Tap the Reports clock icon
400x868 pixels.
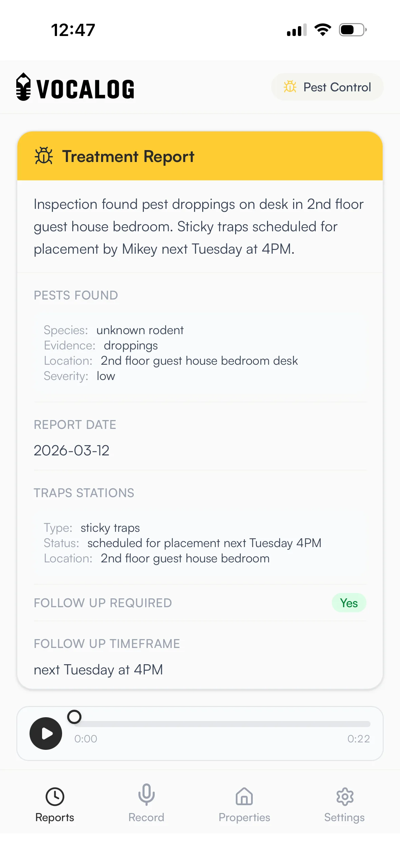coord(55,796)
